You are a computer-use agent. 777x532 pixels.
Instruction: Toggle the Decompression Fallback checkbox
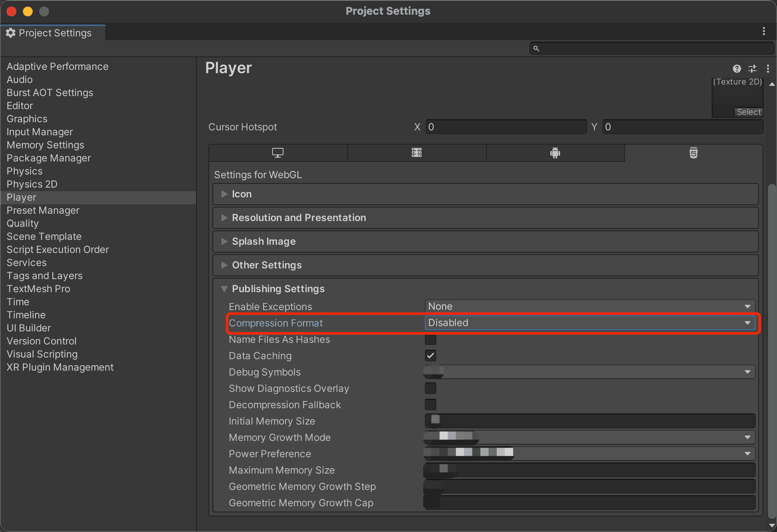[x=430, y=405]
